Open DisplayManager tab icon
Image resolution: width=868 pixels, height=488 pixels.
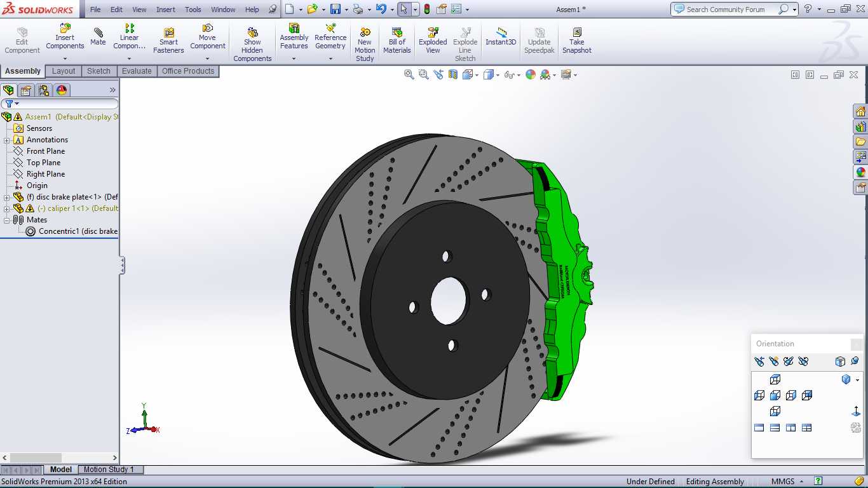(62, 90)
